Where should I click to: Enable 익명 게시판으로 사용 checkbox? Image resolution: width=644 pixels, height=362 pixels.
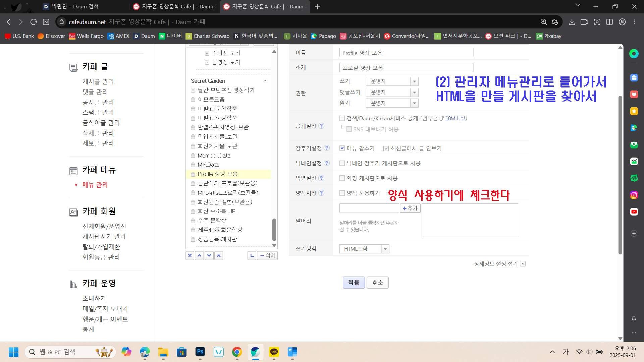pyautogui.click(x=342, y=178)
